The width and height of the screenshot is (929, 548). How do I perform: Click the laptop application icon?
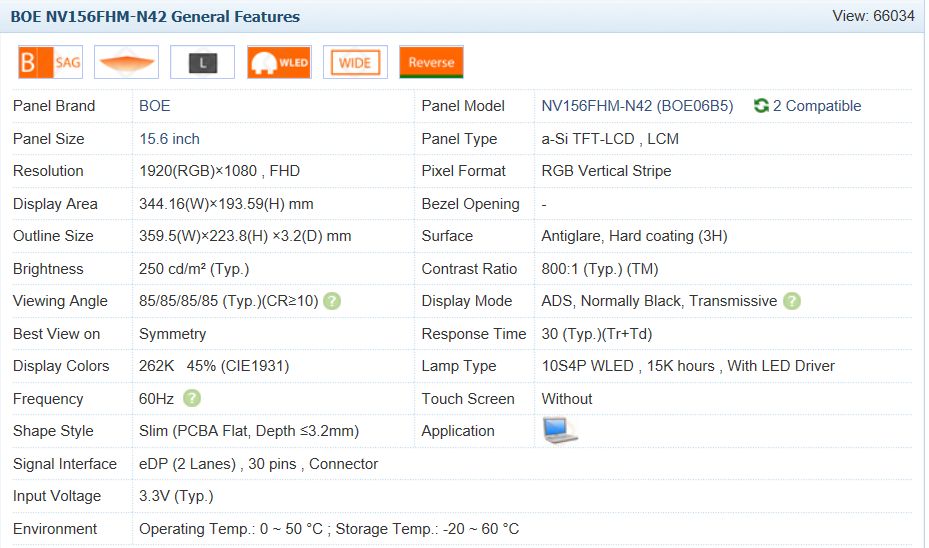tap(560, 431)
